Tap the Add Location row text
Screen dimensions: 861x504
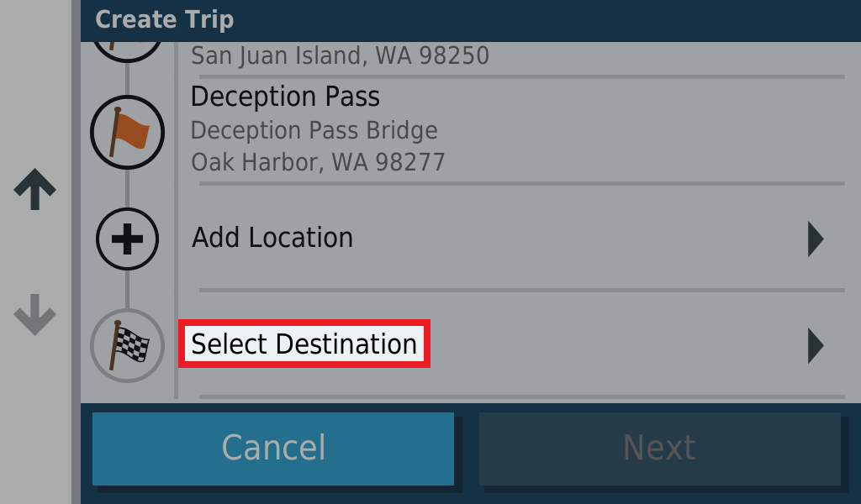[x=272, y=238]
